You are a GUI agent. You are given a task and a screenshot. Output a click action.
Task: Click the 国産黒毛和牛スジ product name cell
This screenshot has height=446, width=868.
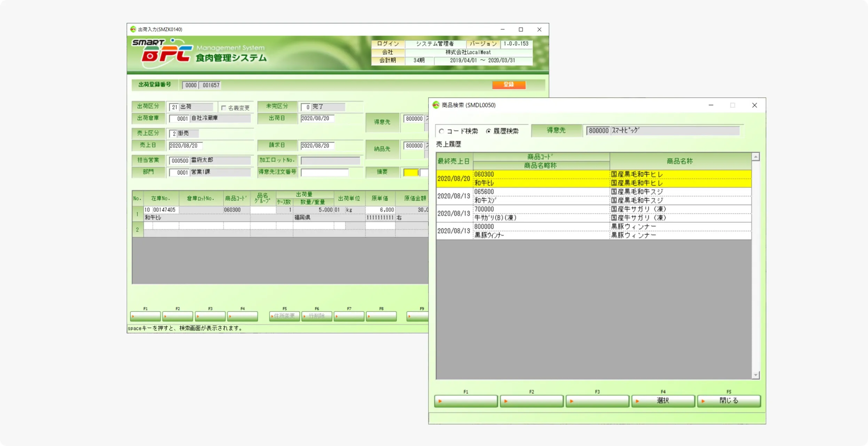tap(680, 192)
